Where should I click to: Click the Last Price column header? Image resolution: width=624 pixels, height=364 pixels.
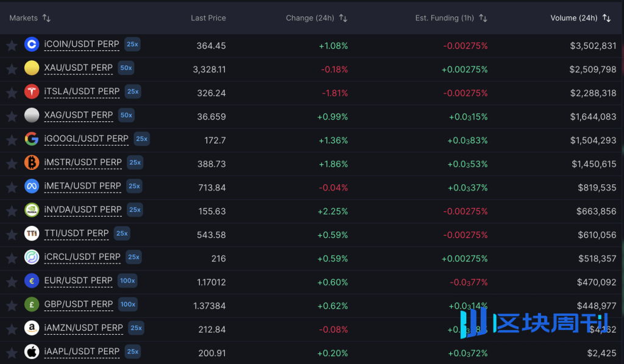208,18
